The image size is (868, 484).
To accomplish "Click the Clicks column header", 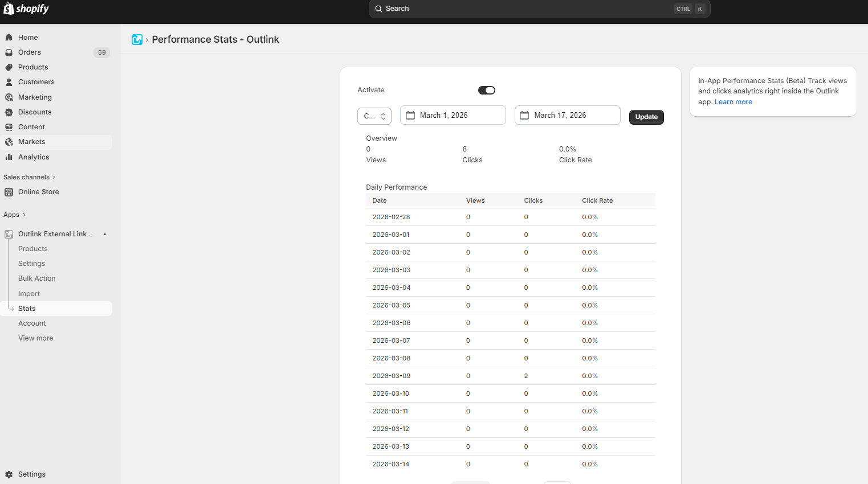I will click(x=533, y=200).
